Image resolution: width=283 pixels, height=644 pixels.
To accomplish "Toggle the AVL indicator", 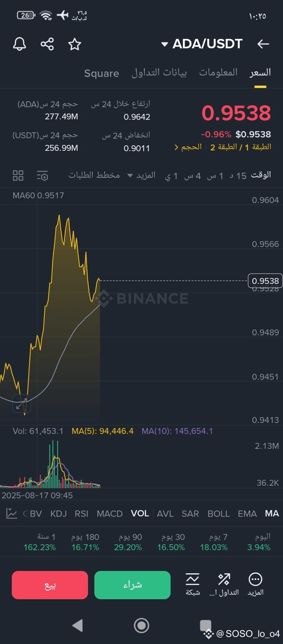I will [165, 514].
